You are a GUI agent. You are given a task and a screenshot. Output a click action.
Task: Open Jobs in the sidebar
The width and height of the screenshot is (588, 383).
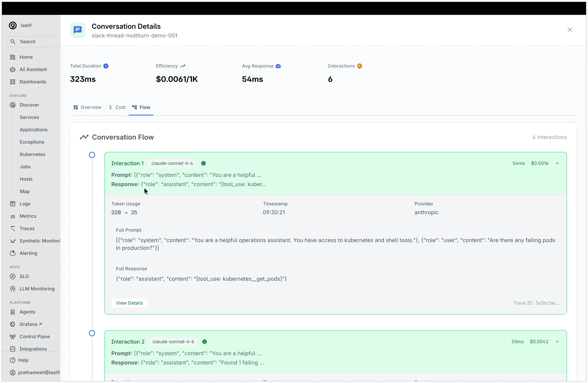click(25, 167)
